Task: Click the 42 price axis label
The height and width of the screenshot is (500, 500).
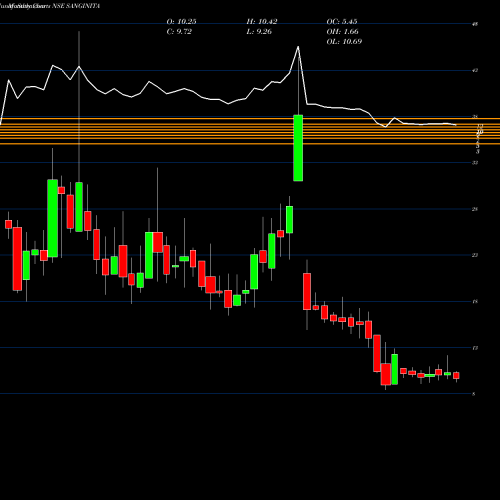Action: pyautogui.click(x=475, y=70)
